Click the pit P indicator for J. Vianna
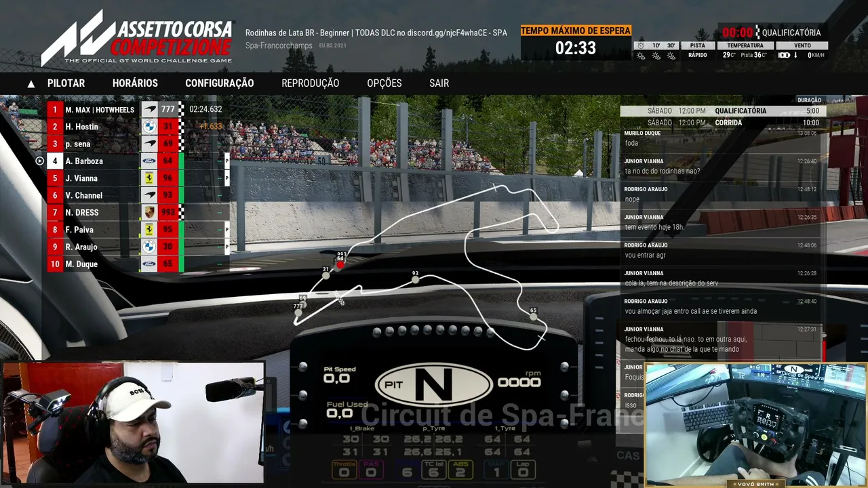The image size is (868, 488). pos(227,178)
